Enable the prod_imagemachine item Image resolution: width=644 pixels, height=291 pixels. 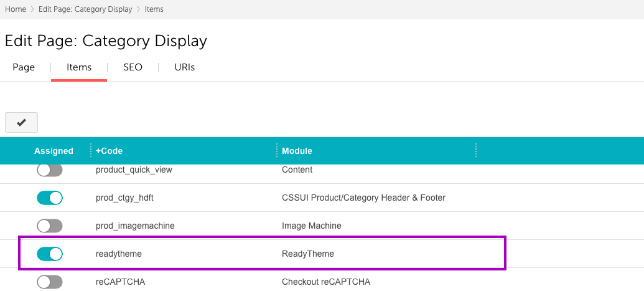(50, 226)
